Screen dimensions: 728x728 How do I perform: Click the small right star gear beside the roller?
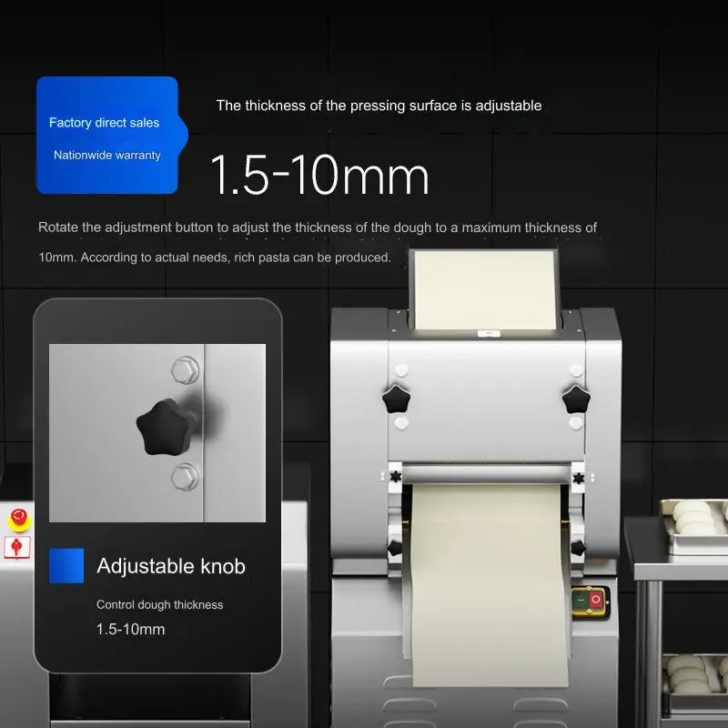[x=579, y=478]
